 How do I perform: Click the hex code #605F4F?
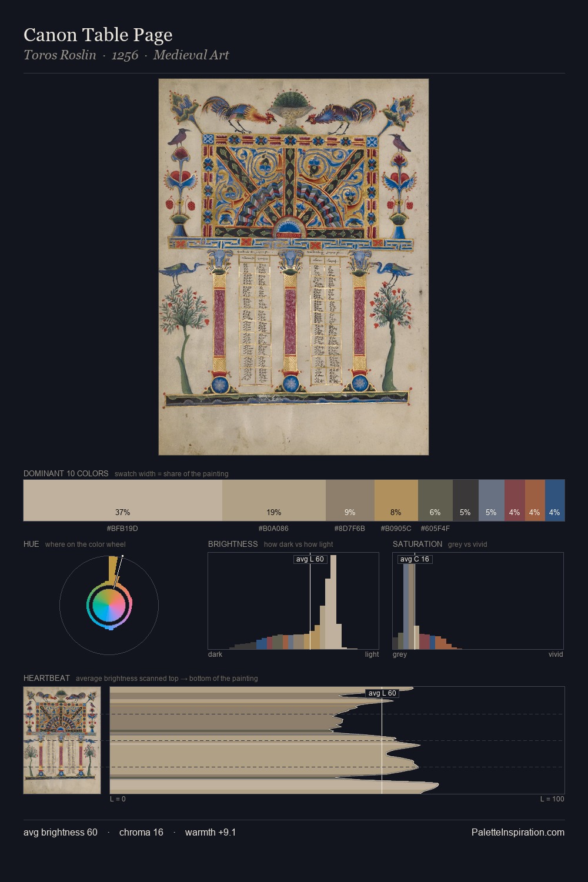(435, 529)
